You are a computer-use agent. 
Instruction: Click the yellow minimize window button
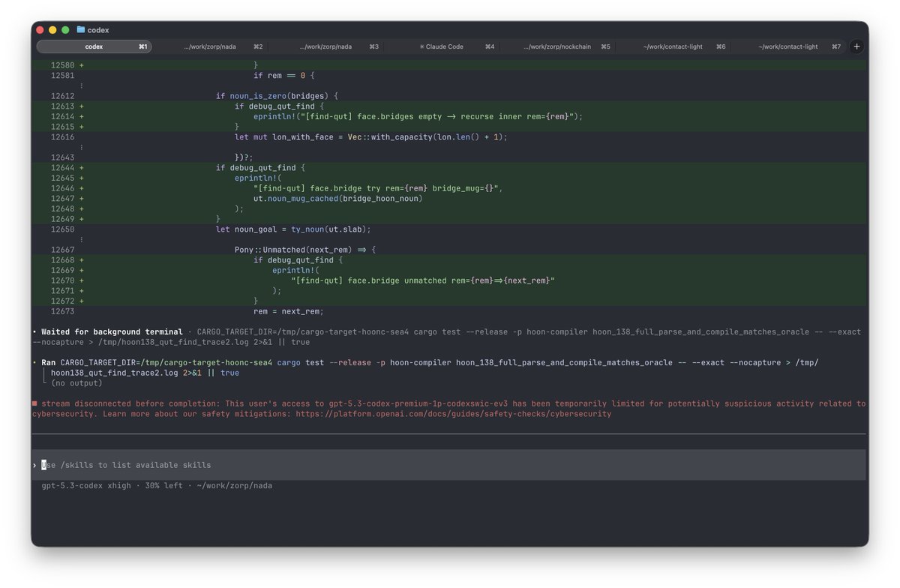[52, 30]
